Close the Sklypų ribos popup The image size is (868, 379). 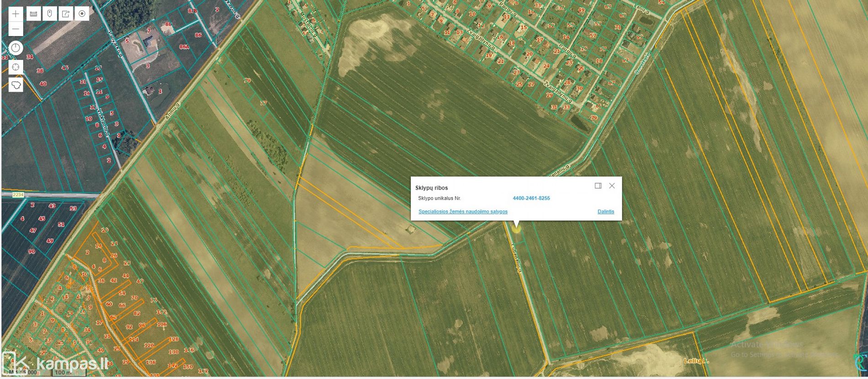pos(612,186)
